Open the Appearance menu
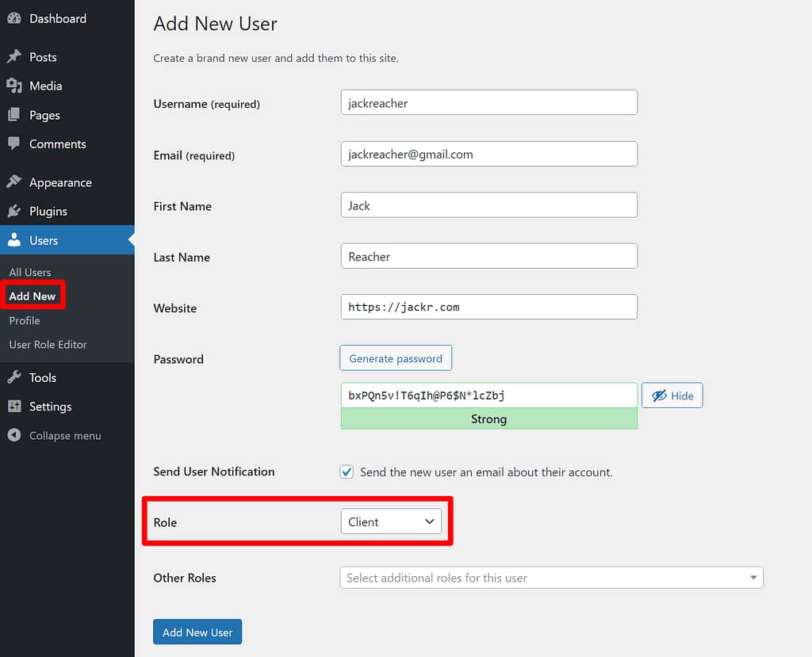 [67, 181]
